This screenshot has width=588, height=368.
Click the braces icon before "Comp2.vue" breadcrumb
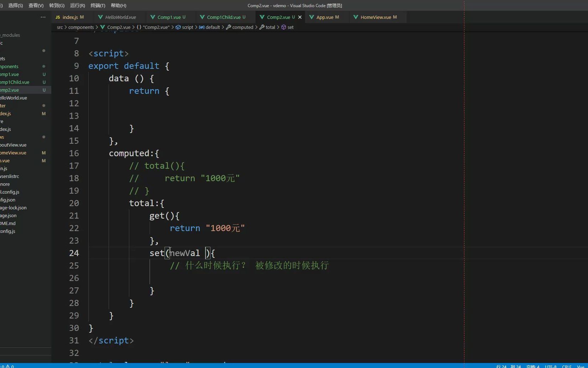click(139, 27)
